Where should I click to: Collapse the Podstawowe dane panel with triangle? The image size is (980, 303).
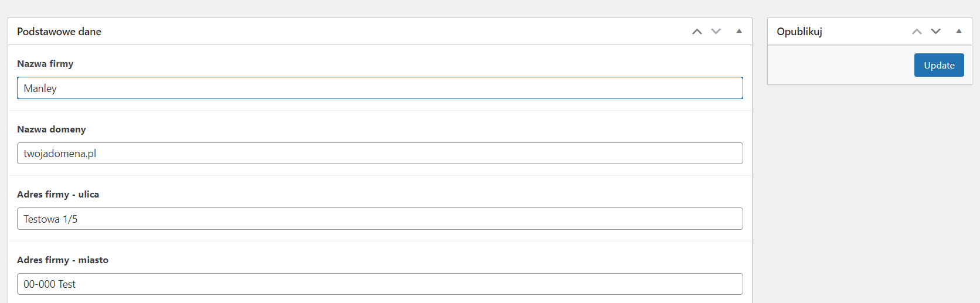tap(739, 31)
